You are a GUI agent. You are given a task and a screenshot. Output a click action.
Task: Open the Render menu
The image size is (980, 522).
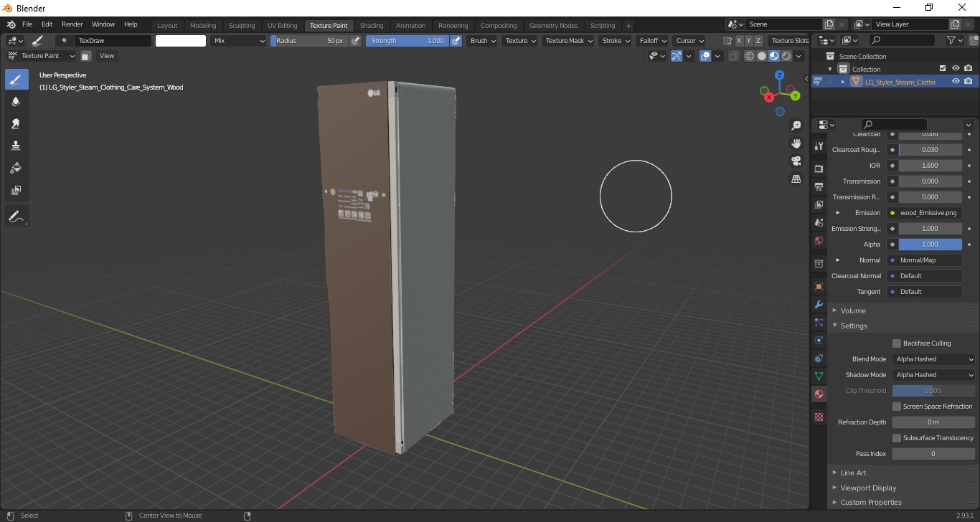pos(72,24)
